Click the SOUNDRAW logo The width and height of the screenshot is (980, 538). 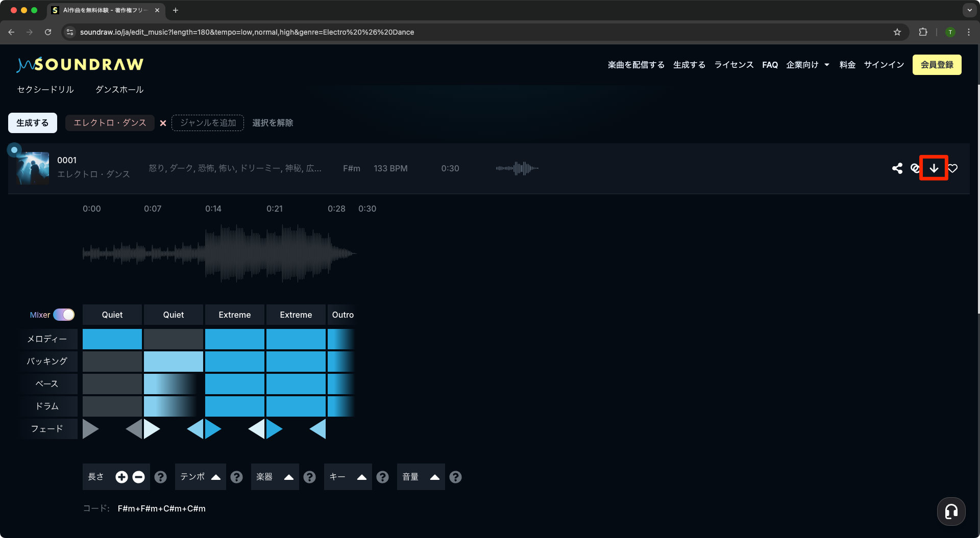pos(80,64)
